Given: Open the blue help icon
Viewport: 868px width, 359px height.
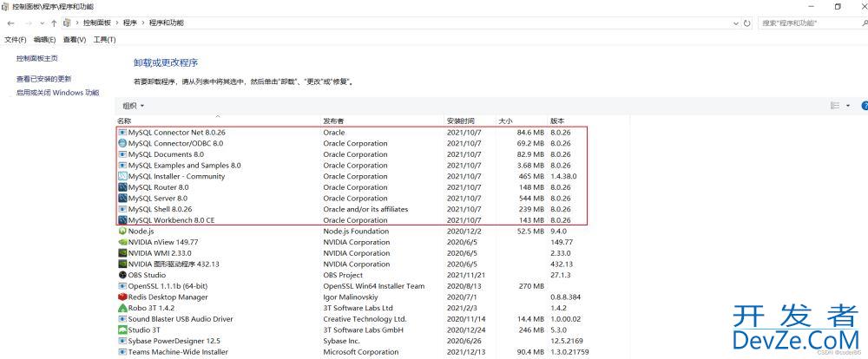Looking at the screenshot, I should [x=865, y=106].
